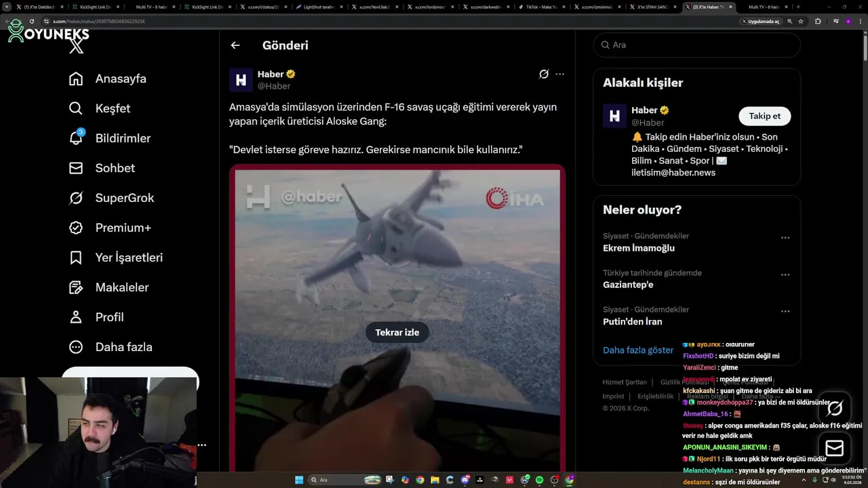868x488 pixels.
Task: Open Ekrem İmamoğlu trending topic
Action: tap(639, 248)
